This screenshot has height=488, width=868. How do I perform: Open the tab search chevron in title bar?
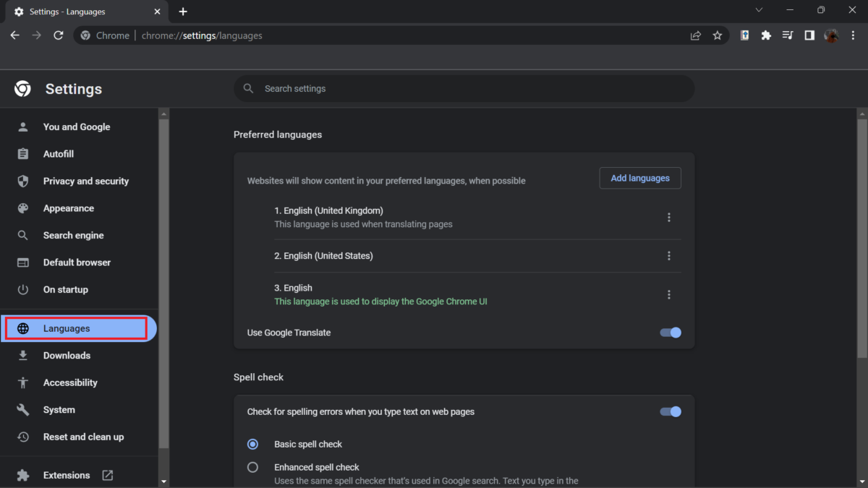[x=759, y=11]
